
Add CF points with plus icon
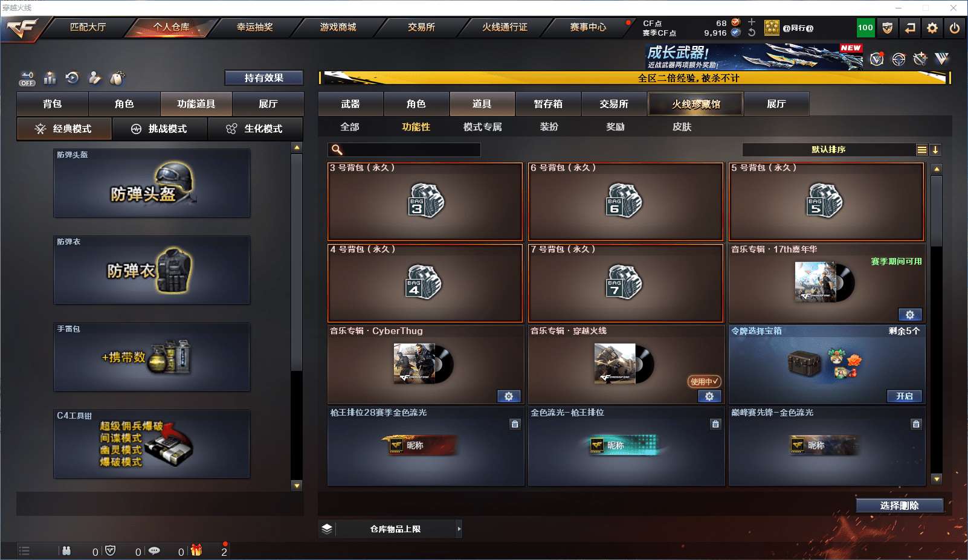tap(752, 22)
